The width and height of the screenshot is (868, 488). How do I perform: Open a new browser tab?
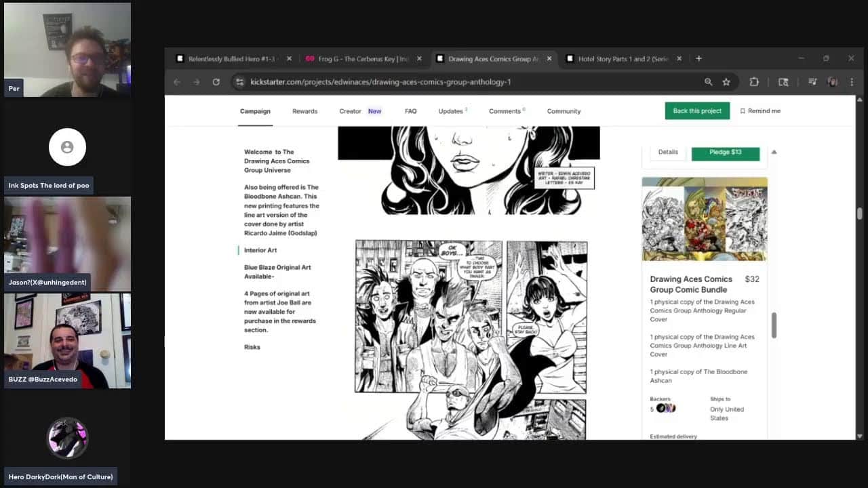pyautogui.click(x=698, y=59)
